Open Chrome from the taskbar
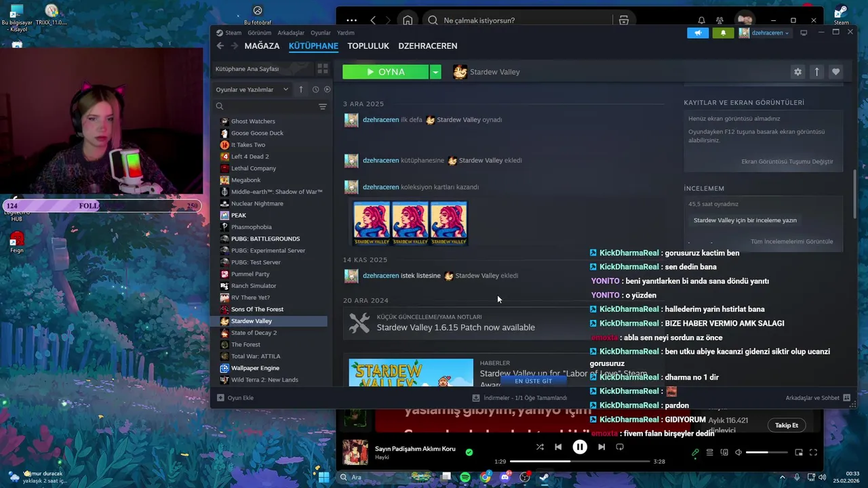The width and height of the screenshot is (868, 488). tap(486, 477)
